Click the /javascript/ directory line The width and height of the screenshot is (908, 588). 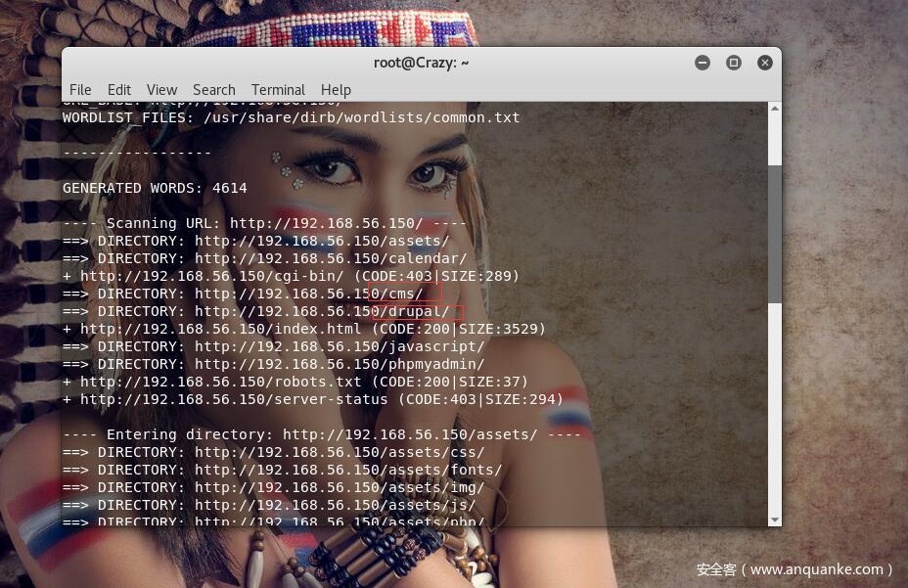point(273,346)
